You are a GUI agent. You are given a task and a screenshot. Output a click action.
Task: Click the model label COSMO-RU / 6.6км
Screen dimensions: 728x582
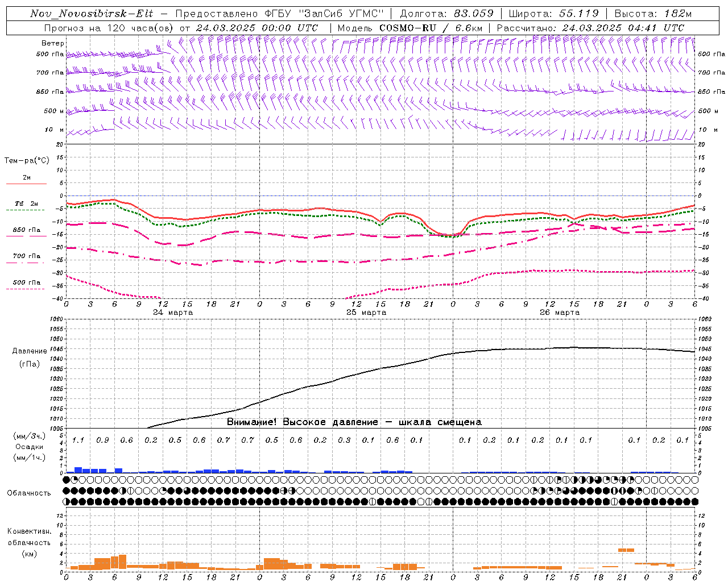click(431, 28)
